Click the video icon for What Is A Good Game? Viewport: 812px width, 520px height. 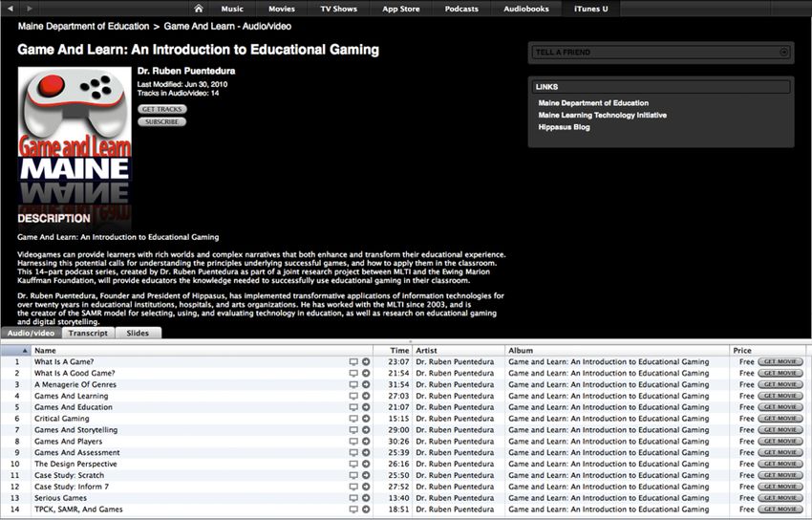pos(353,374)
